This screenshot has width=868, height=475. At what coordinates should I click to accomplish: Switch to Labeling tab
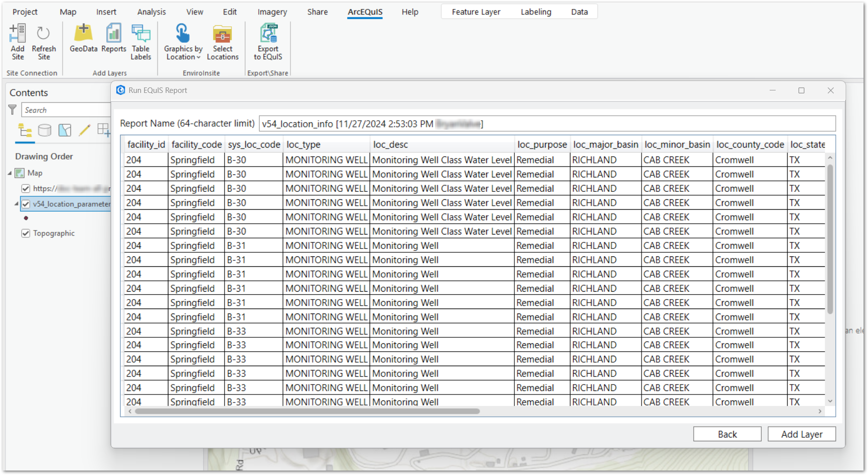pyautogui.click(x=536, y=12)
